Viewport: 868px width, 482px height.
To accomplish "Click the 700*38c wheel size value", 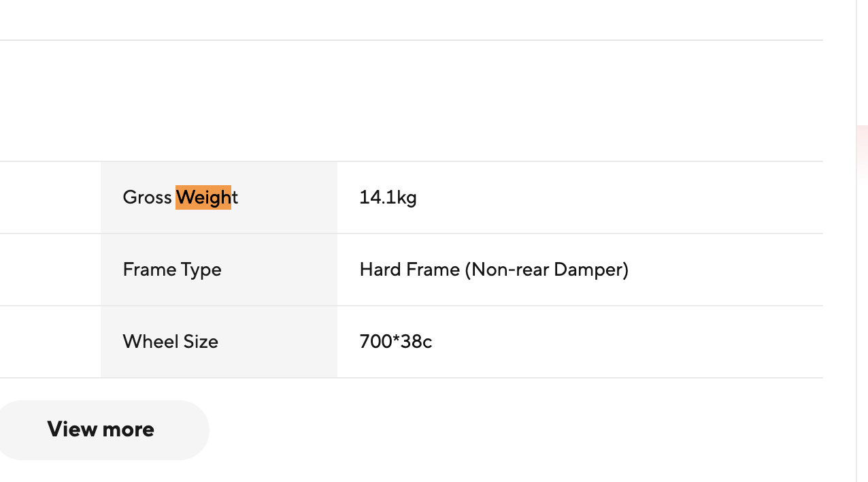I will point(395,342).
